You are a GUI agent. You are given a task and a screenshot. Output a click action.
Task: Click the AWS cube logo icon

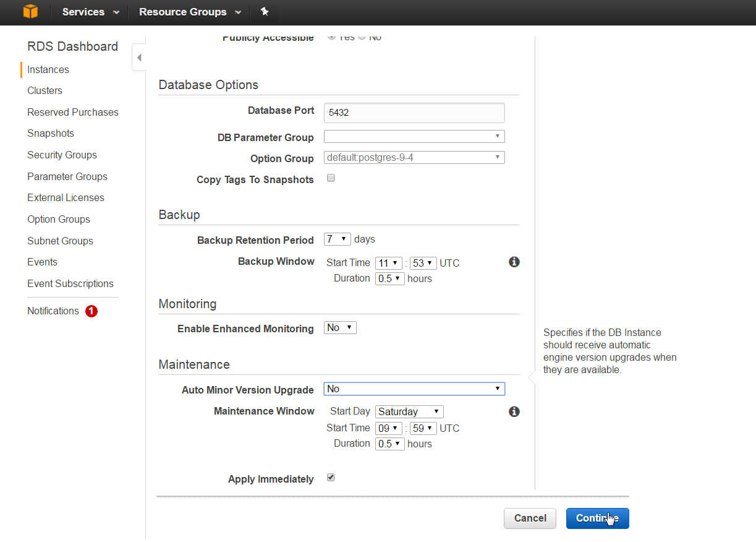click(30, 12)
